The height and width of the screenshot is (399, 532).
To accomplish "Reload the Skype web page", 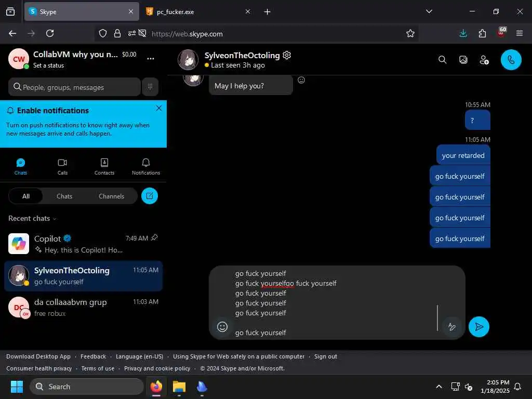I will coord(50,33).
